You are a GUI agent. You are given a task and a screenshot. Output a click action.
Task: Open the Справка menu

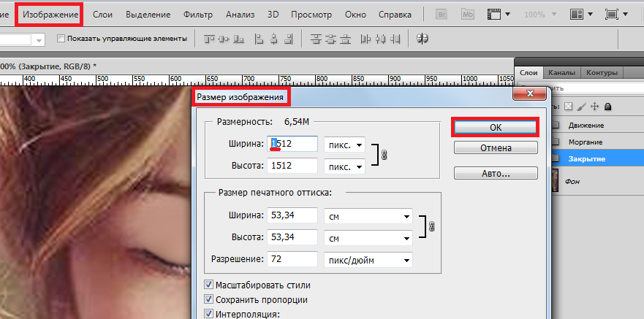(x=395, y=15)
